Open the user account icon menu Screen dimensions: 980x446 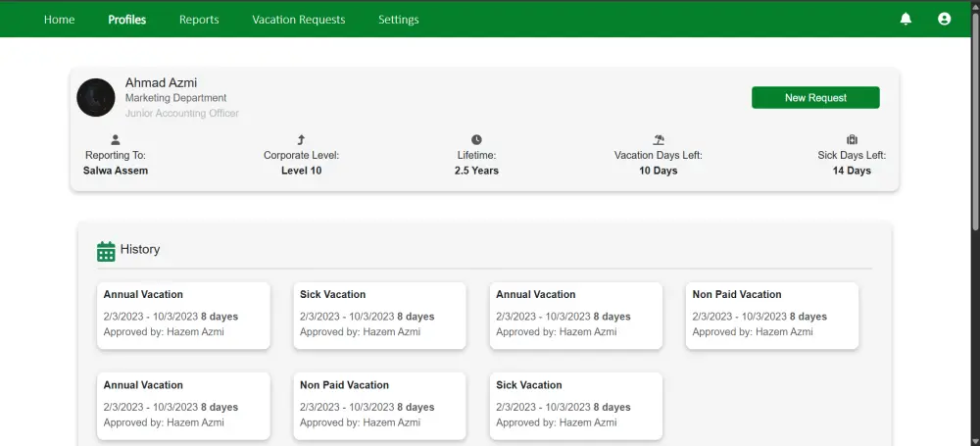(945, 19)
